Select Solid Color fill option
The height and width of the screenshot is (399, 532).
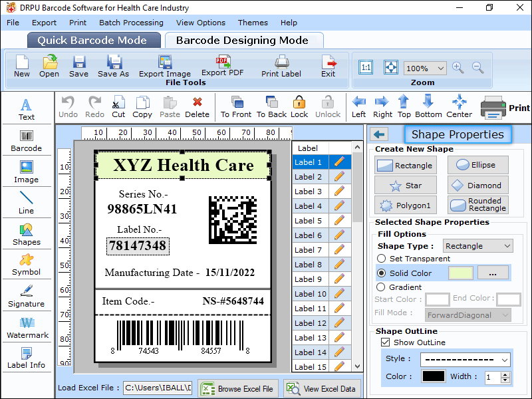pos(381,273)
